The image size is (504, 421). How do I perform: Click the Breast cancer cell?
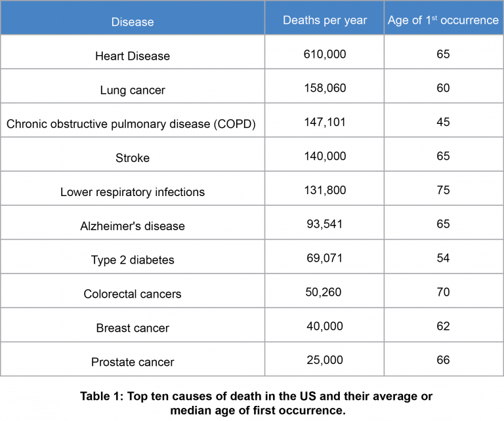tap(133, 329)
